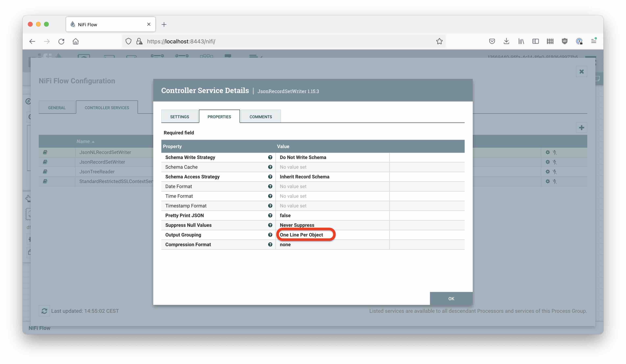Edit Schema Access Strategy value Inherit Record Schema
Viewport: 626px width, 364px height.
click(304, 177)
